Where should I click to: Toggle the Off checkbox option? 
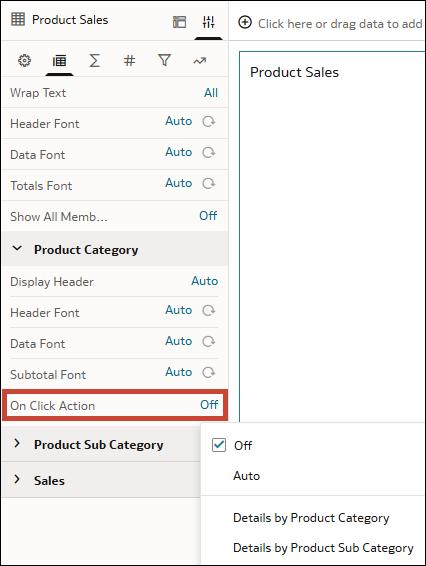[219, 445]
